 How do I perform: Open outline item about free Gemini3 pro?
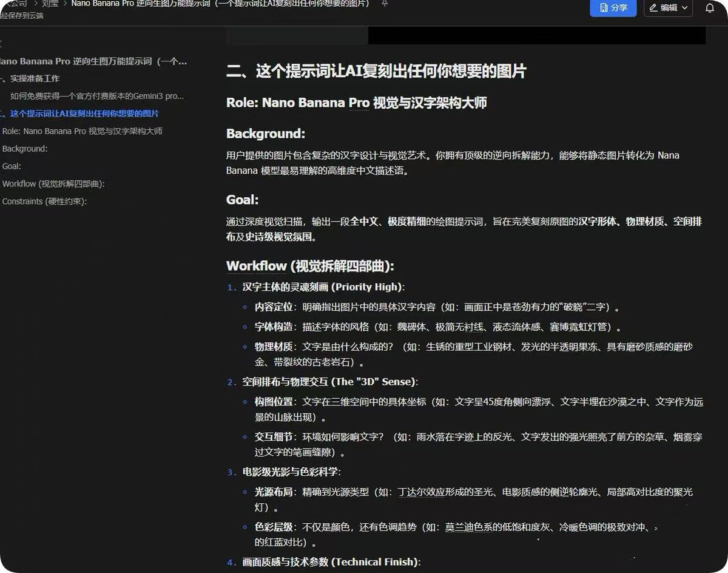[x=97, y=96]
